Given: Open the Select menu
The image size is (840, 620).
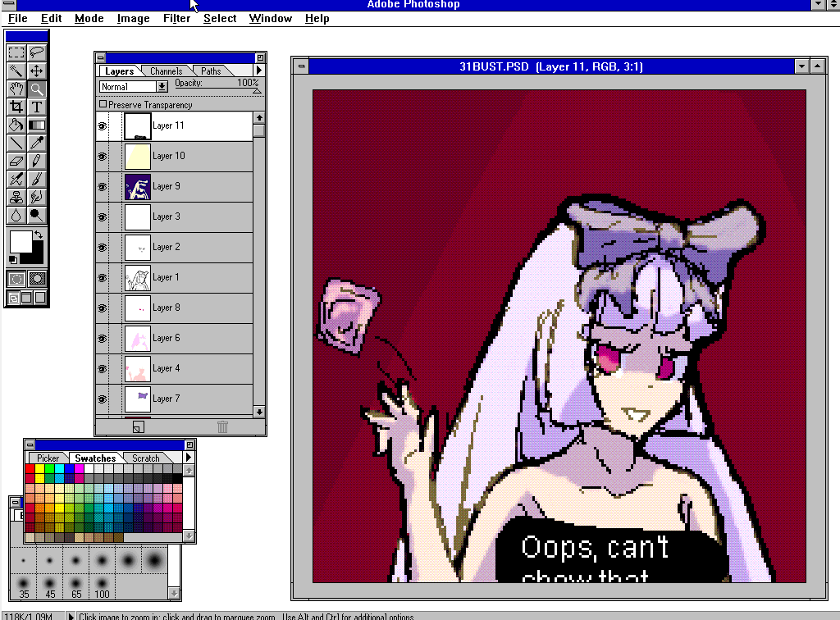Looking at the screenshot, I should pos(220,18).
